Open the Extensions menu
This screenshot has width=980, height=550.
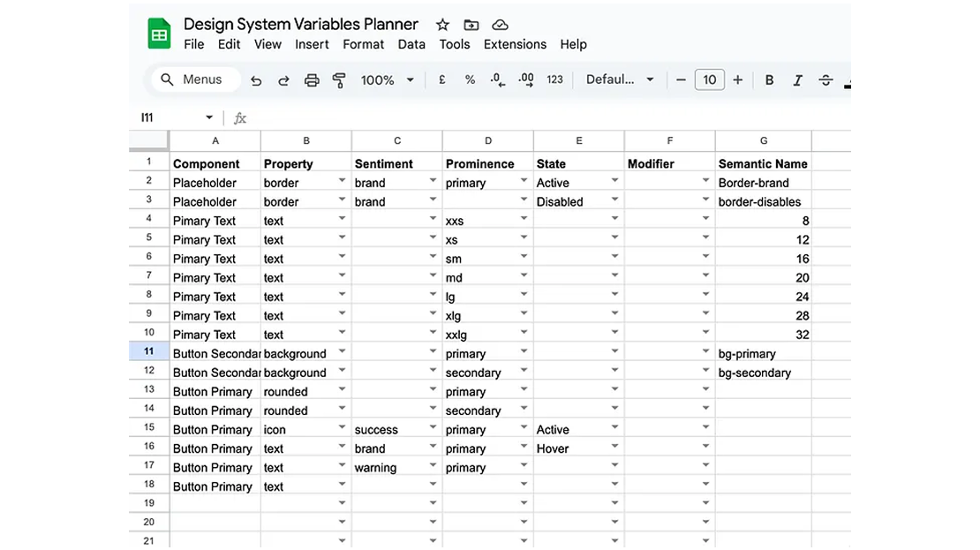coord(515,44)
